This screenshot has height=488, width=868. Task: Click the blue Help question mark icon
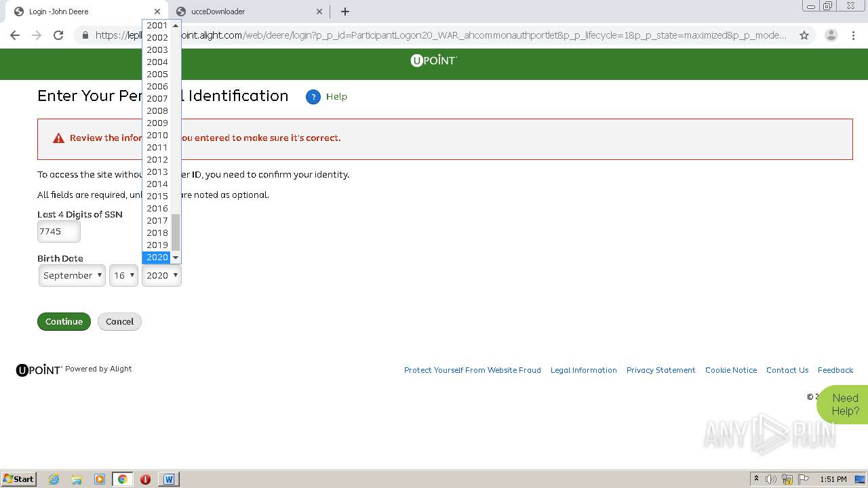pos(313,97)
